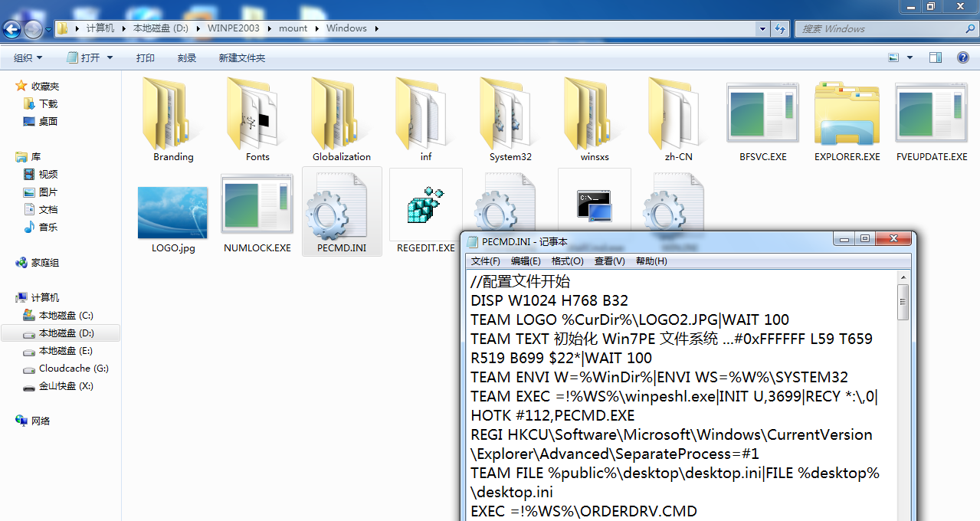980x521 pixels.
Task: Click the Notepad title bar document icon
Action: (473, 241)
